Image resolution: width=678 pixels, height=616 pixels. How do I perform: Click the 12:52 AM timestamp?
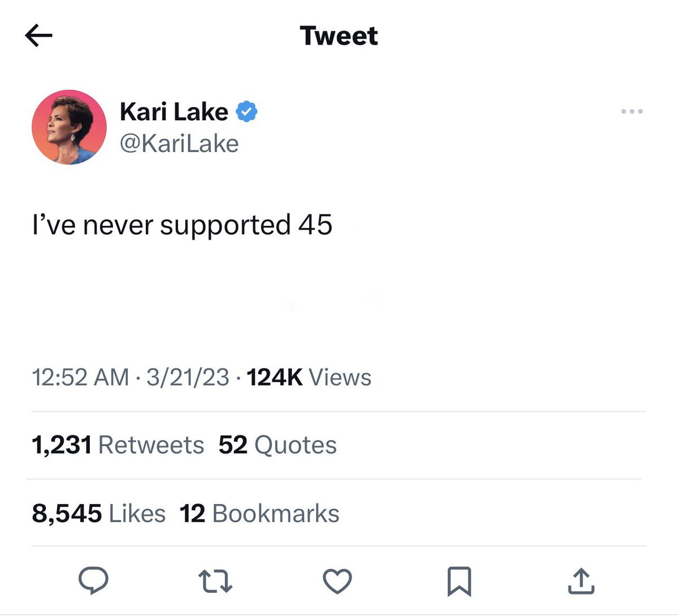81,377
